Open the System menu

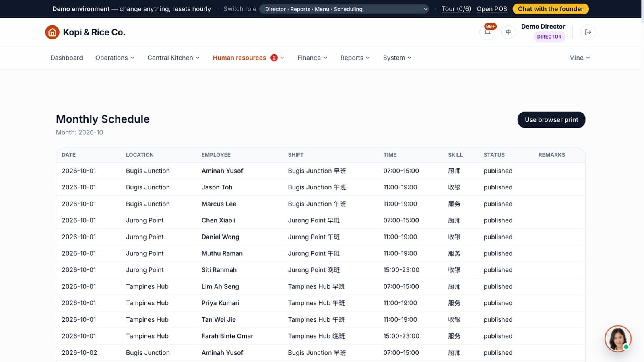tap(397, 58)
